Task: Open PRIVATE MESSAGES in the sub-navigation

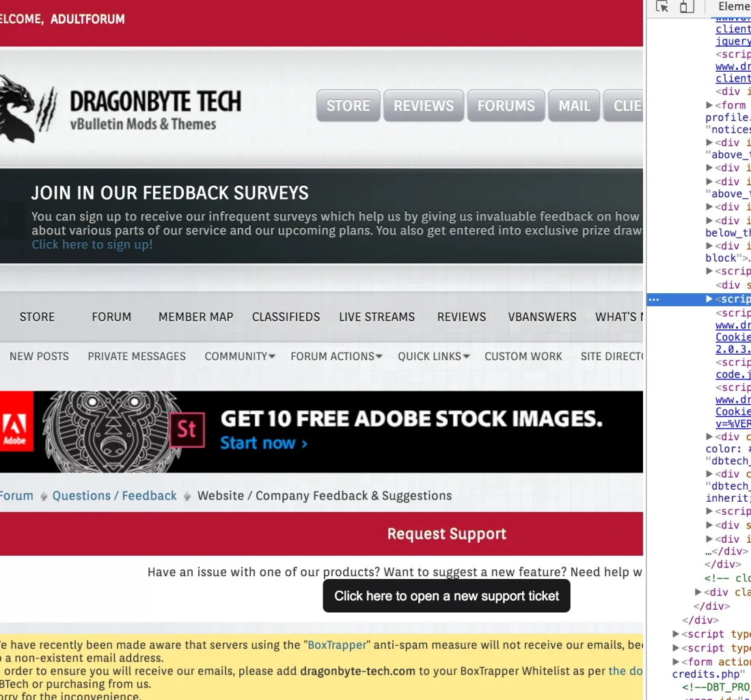Action: tap(137, 356)
